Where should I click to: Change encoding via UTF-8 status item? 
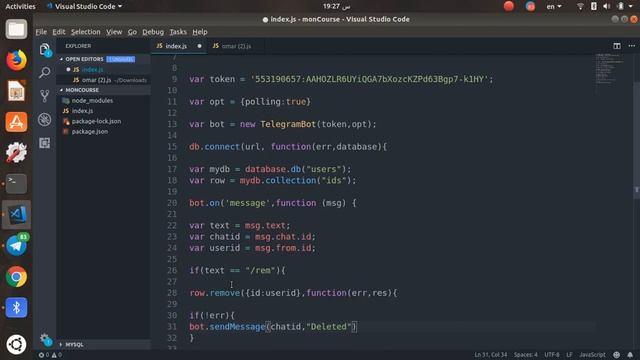[x=552, y=355]
